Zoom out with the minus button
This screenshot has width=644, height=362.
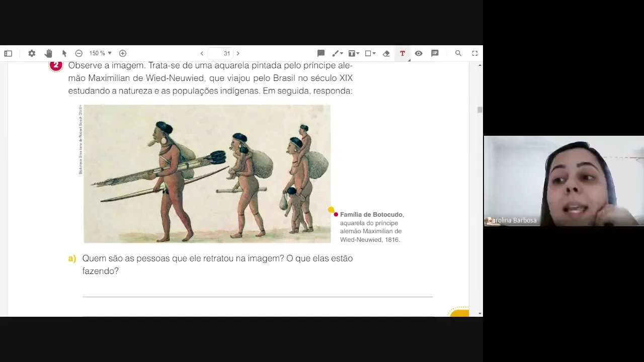(x=79, y=53)
